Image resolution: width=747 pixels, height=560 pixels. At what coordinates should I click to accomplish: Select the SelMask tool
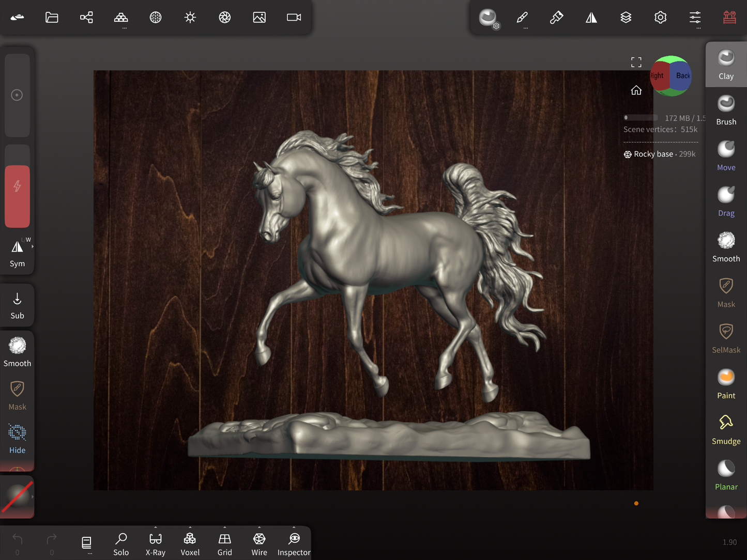point(726,338)
